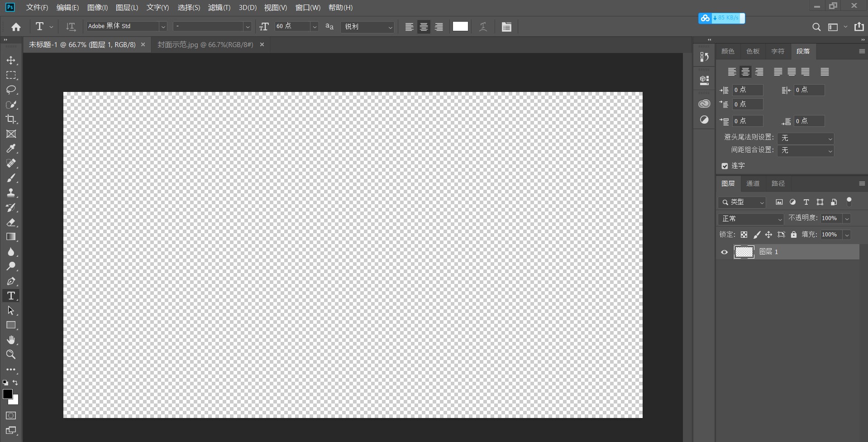Click the 图层 1 layer thumbnail
This screenshot has width=868, height=442.
pyautogui.click(x=744, y=252)
